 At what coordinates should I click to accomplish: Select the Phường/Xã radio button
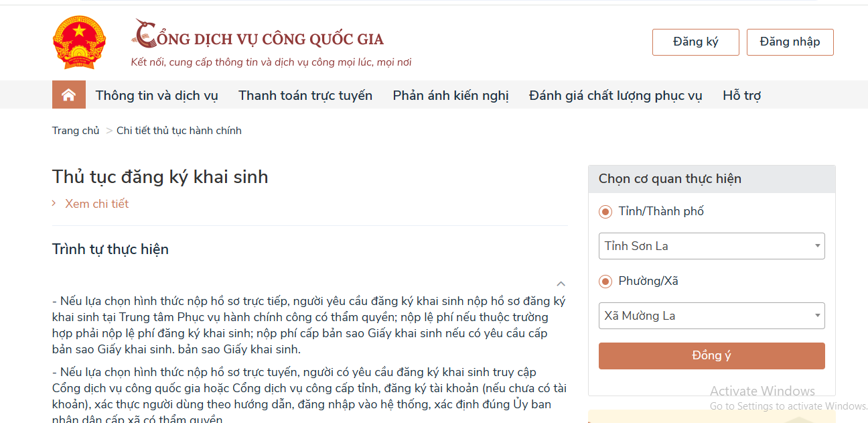tap(605, 282)
